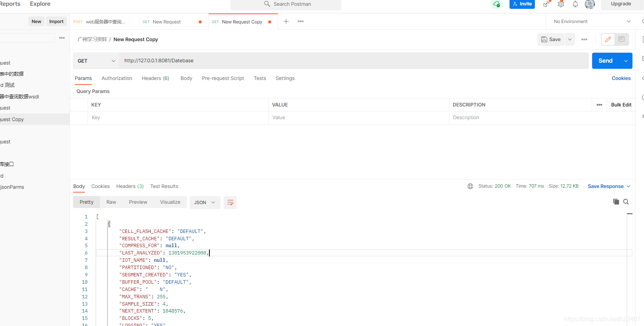Switch to the request Headers (6) tab

[x=155, y=78]
